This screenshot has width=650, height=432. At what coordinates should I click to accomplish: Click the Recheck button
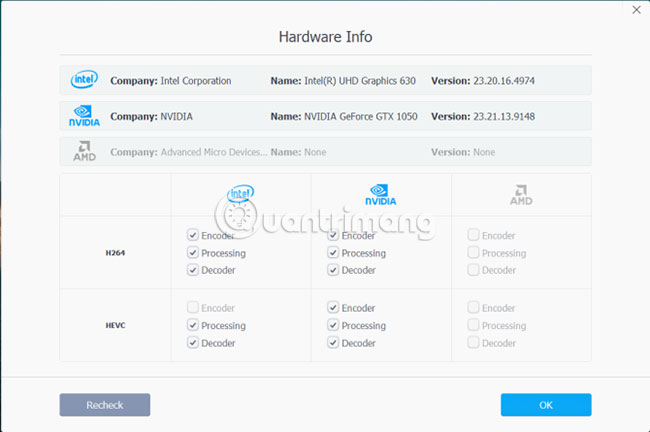click(105, 405)
